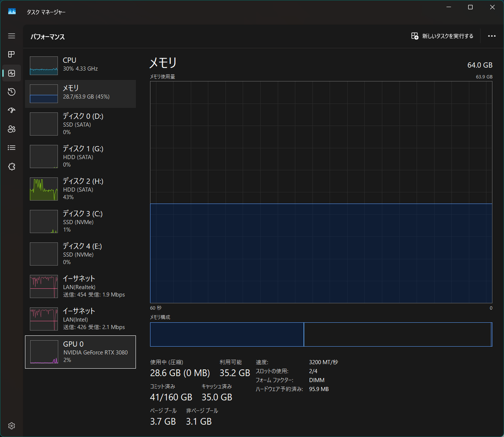This screenshot has height=437, width=504.
Task: Open the Services puzzle icon
Action: pos(11,166)
